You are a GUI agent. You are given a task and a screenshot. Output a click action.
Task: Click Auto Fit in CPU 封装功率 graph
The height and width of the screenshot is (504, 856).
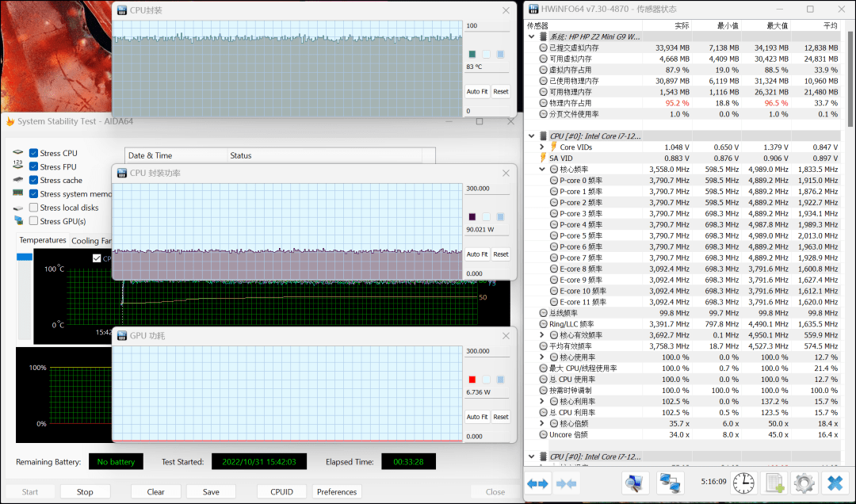point(477,254)
